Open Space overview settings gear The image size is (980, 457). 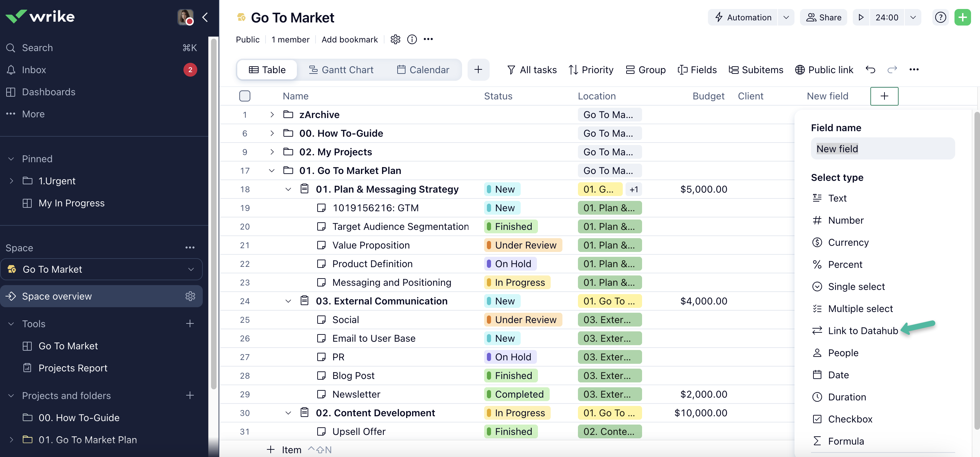190,296
